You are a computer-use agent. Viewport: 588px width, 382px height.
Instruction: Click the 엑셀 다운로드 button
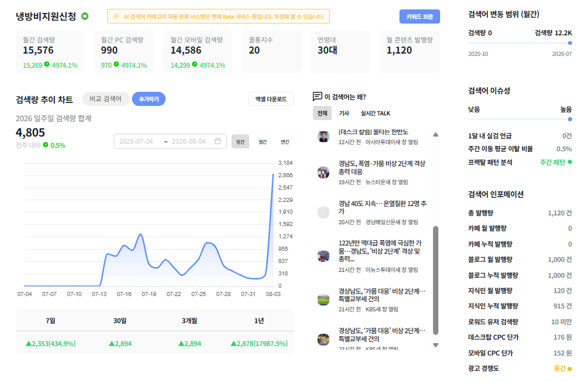pyautogui.click(x=271, y=99)
